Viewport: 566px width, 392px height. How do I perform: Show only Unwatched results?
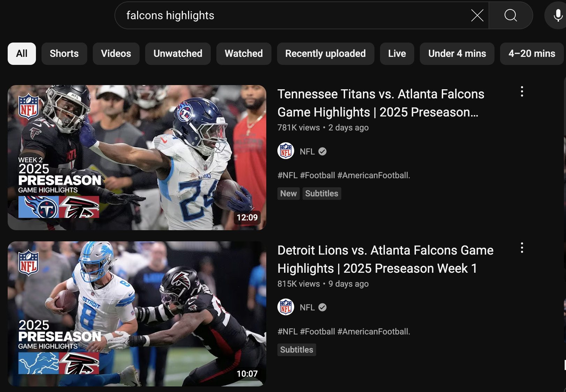click(178, 54)
